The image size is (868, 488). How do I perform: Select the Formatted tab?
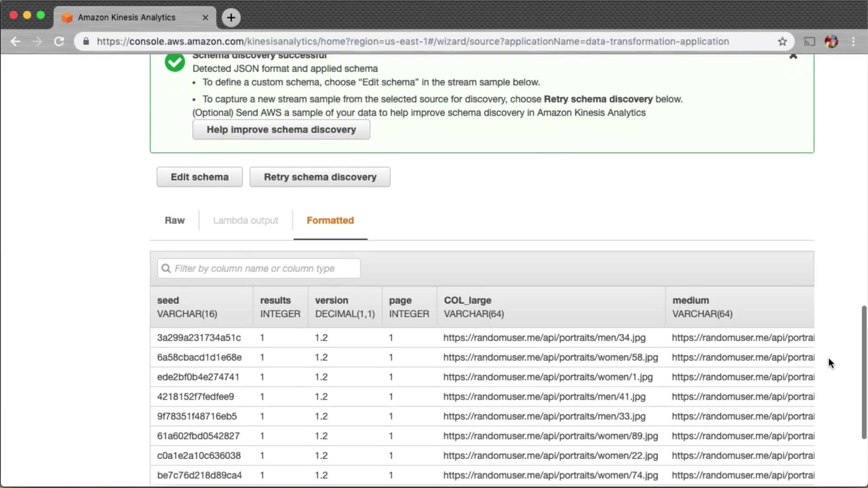[330, 221]
